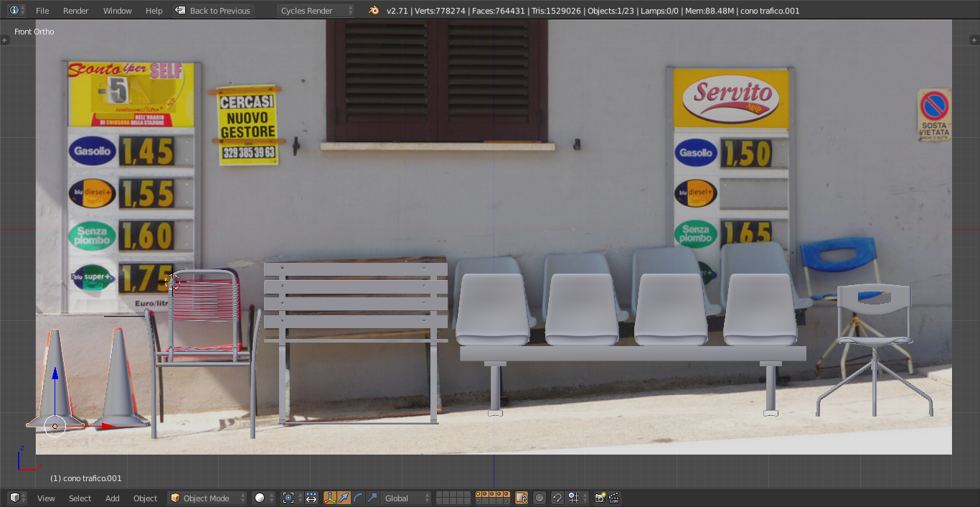Screen dimensions: 980x507
Task: Open the proportional editing mode selector
Action: tap(540, 498)
